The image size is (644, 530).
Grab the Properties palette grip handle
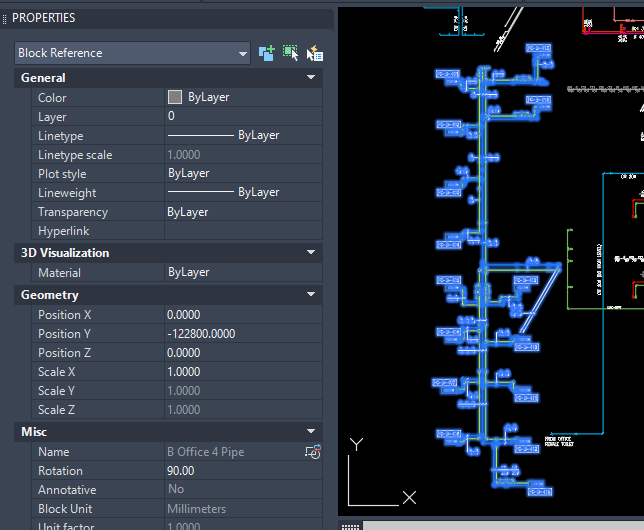(x=5, y=18)
